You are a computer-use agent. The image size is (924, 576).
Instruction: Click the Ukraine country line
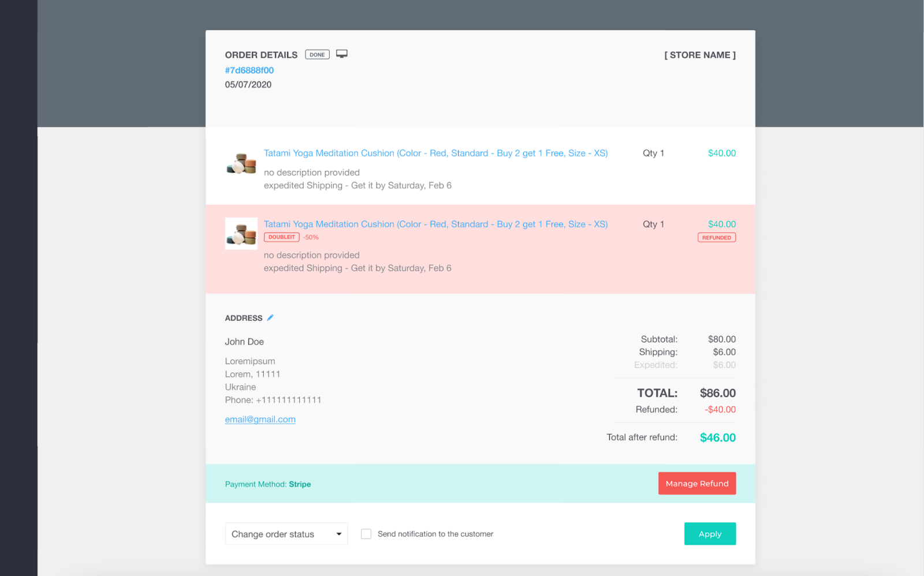tap(240, 387)
